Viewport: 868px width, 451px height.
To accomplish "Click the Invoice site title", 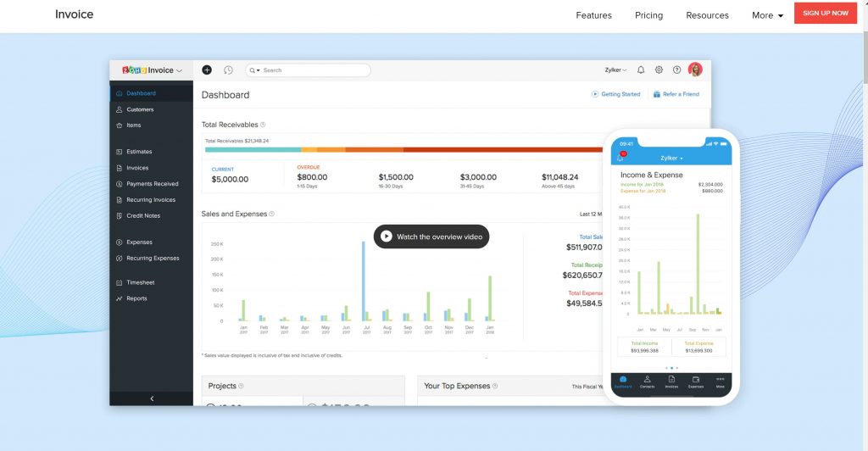I will pyautogui.click(x=75, y=14).
